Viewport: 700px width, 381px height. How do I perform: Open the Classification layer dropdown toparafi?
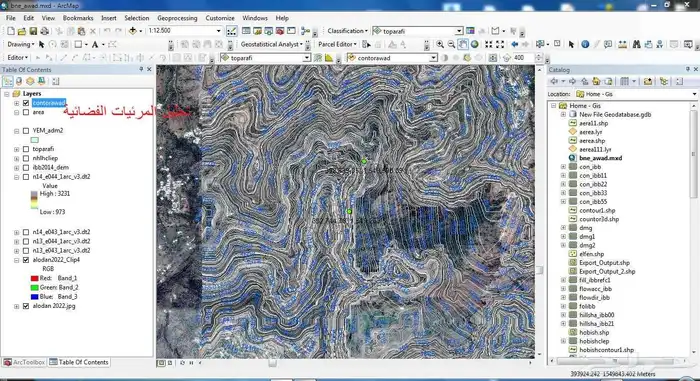coord(458,31)
